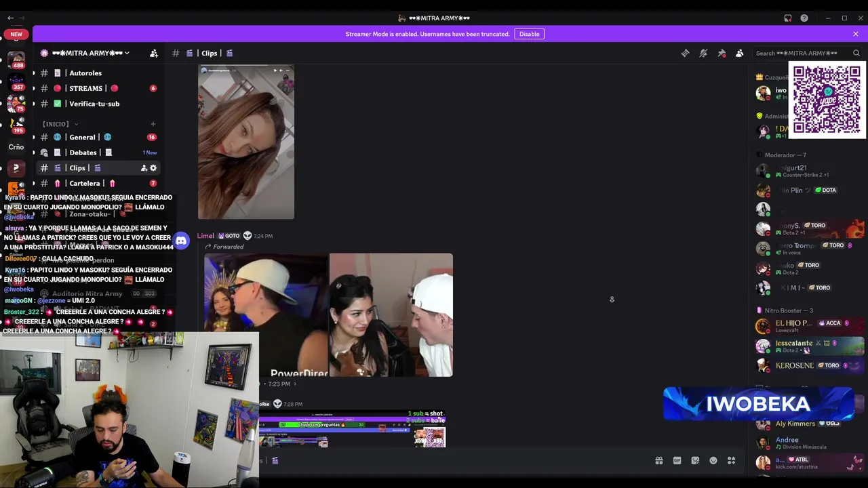Click Plin Plin DOTA moderator entry
The width and height of the screenshot is (868, 488).
click(810, 190)
